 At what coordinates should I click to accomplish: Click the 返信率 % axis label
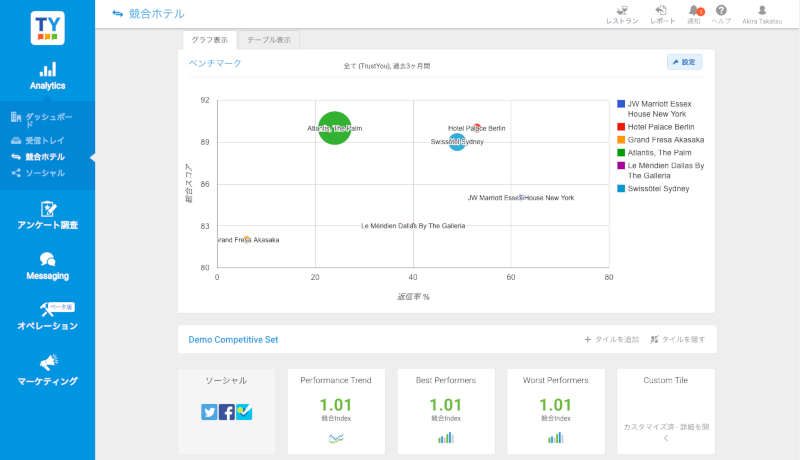[x=413, y=297]
